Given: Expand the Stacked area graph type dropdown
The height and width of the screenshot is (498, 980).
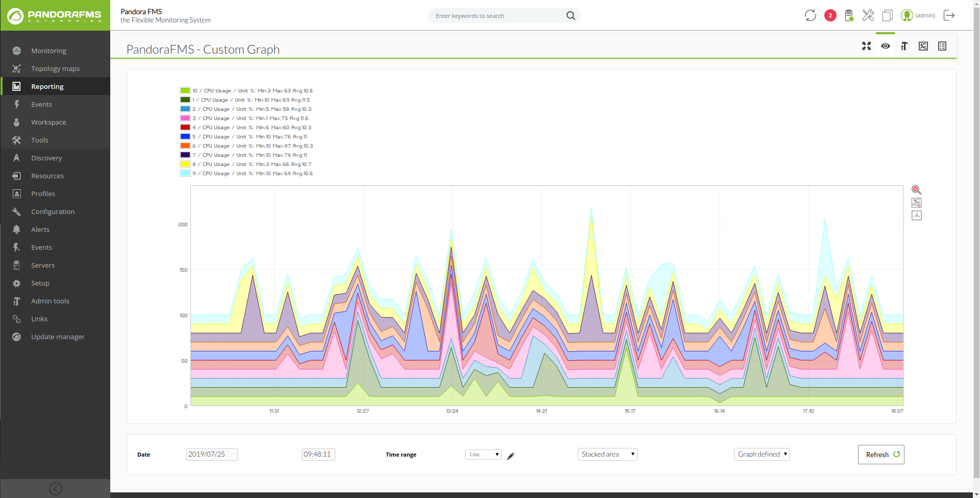Looking at the screenshot, I should tap(607, 454).
